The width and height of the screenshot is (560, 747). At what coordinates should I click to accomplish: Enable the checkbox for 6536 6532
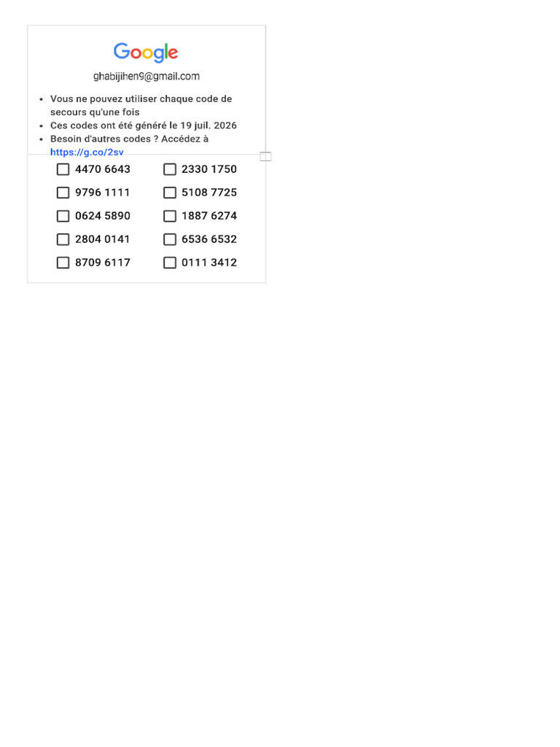pos(169,239)
